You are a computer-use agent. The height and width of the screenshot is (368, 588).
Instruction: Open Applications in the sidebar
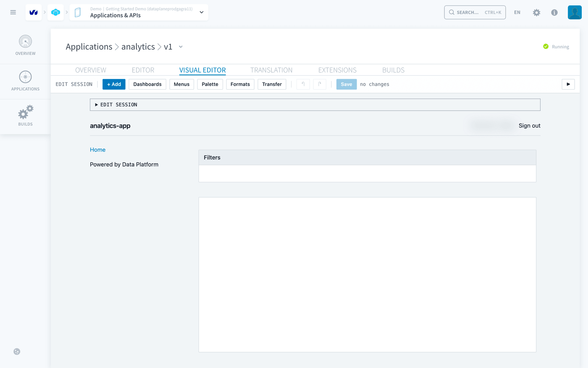point(25,81)
